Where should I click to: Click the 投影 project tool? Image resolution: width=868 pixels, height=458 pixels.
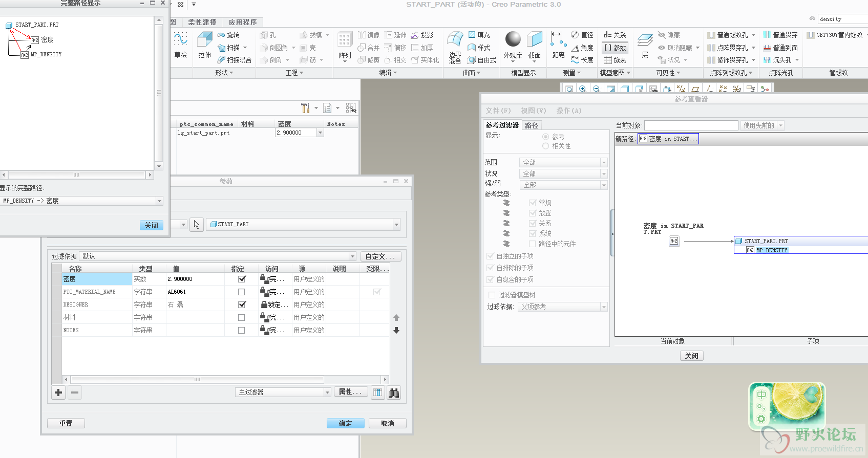pyautogui.click(x=422, y=35)
